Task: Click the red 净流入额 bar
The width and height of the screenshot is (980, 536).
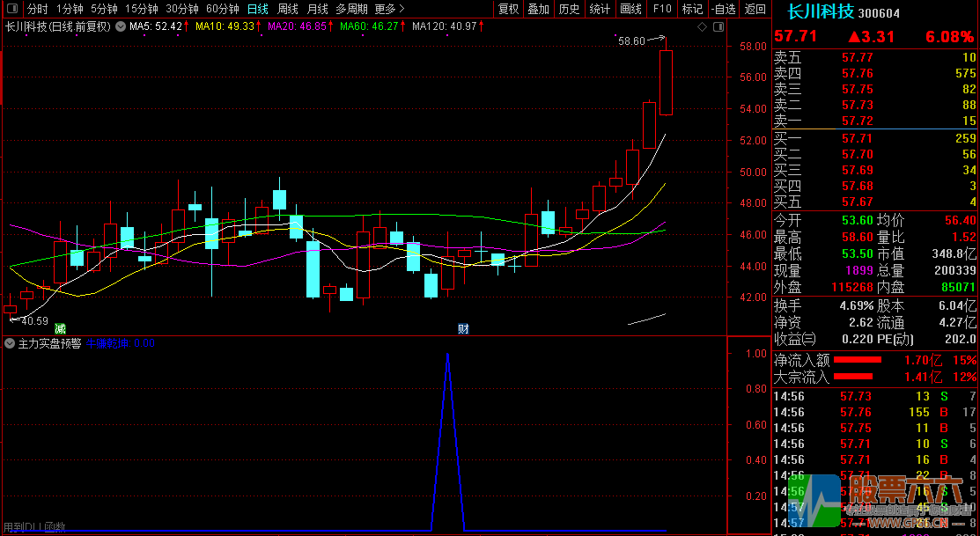Action: (857, 360)
